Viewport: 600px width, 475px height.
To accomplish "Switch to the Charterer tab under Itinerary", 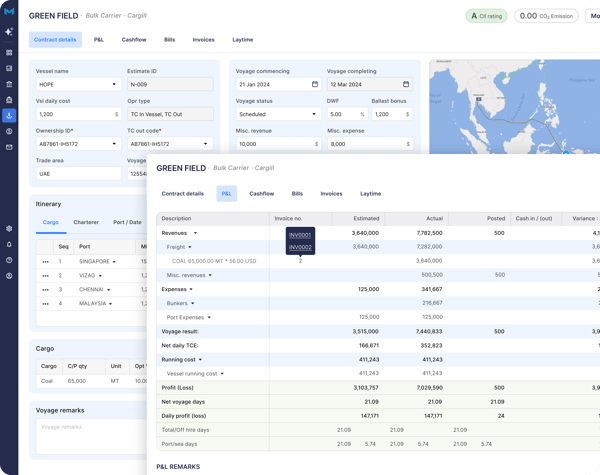I will click(86, 222).
